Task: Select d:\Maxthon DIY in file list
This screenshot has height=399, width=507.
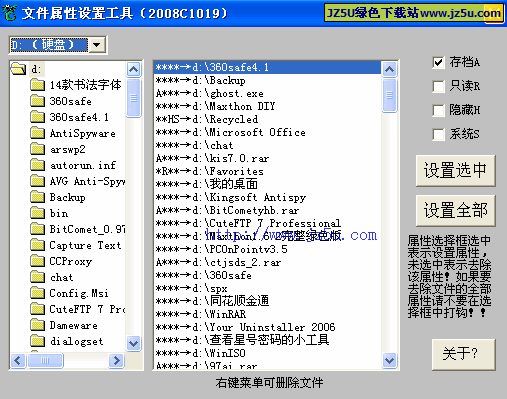Action: 267,106
